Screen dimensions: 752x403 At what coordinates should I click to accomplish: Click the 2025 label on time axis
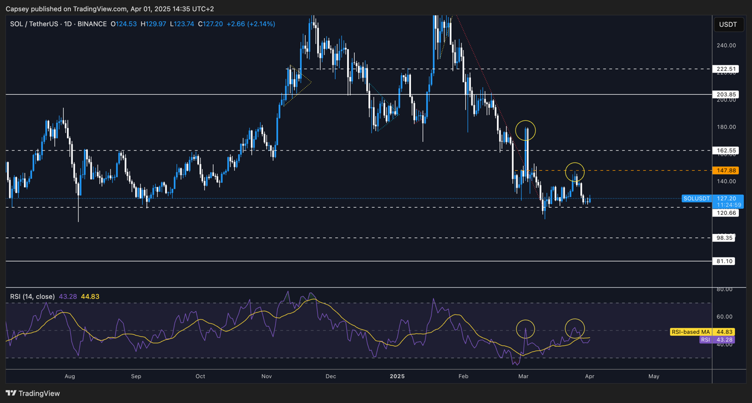tap(397, 377)
